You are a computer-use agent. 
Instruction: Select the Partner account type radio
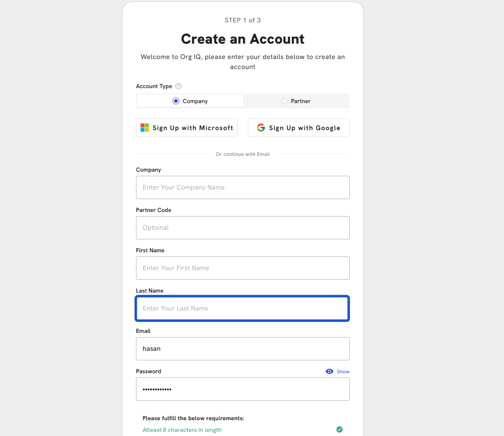(x=284, y=101)
